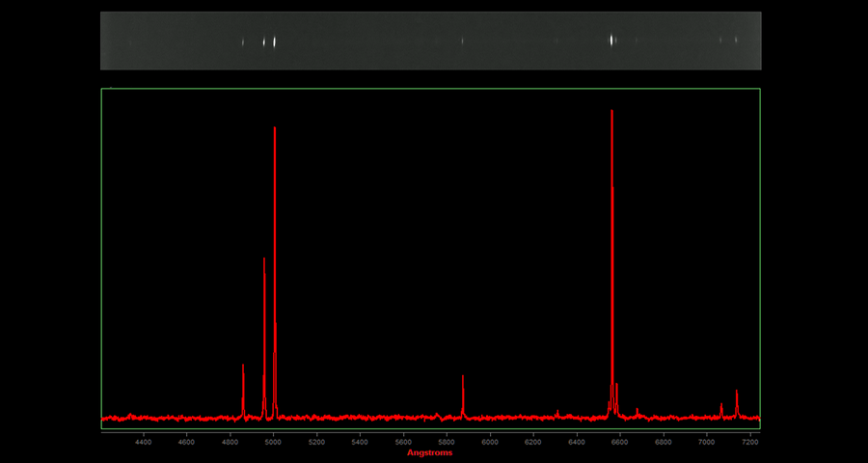Click the 6600 wavelength tick label

[x=620, y=442]
